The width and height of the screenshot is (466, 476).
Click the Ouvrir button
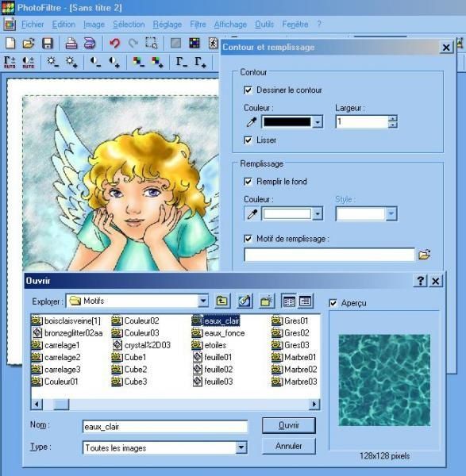(289, 425)
